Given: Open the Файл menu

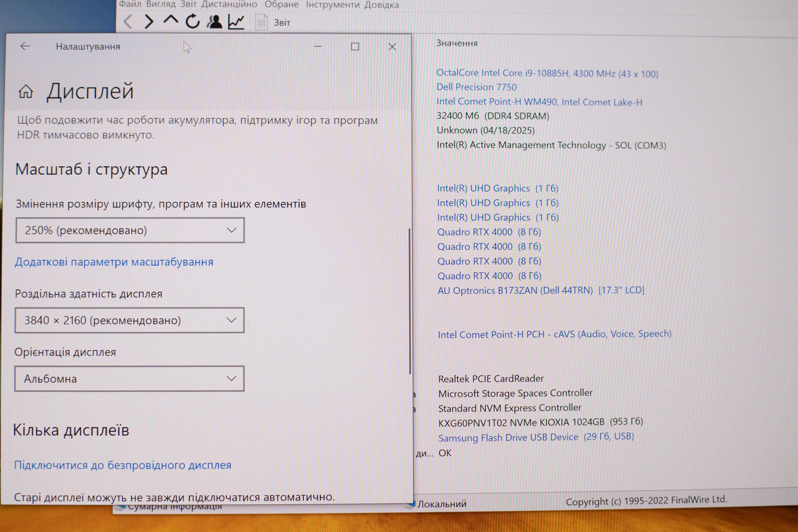Looking at the screenshot, I should coord(130,4).
